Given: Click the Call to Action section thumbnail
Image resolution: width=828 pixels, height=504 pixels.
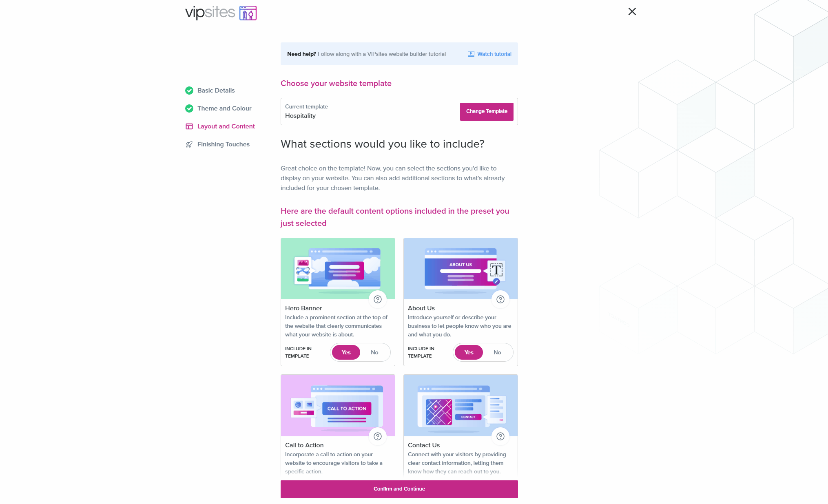Looking at the screenshot, I should (x=338, y=405).
